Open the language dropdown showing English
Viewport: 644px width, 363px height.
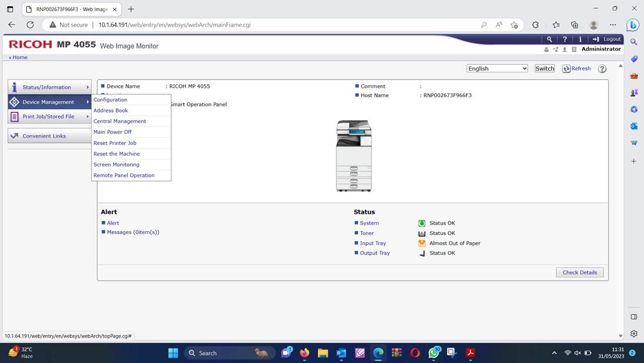coord(497,68)
